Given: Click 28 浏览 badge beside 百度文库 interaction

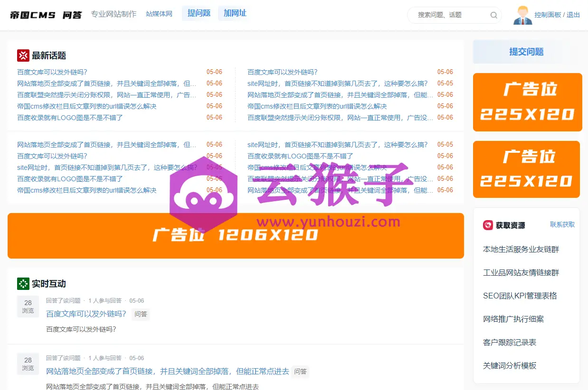Looking at the screenshot, I should [28, 306].
